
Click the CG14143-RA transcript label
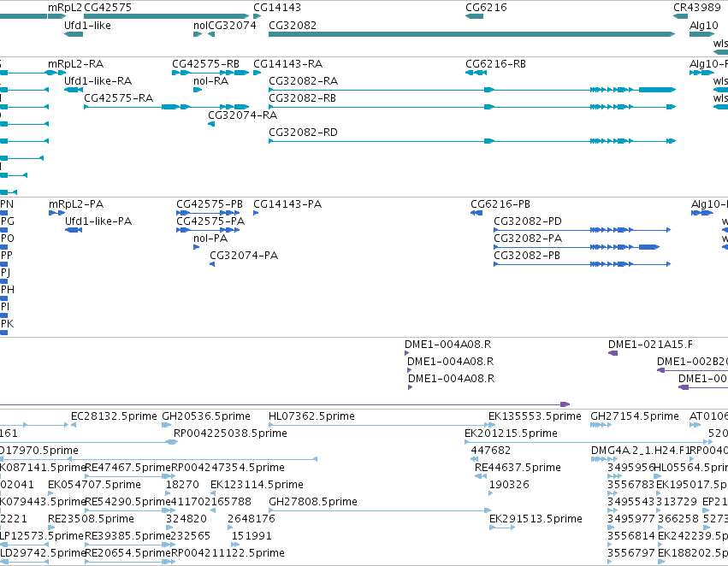tap(287, 64)
